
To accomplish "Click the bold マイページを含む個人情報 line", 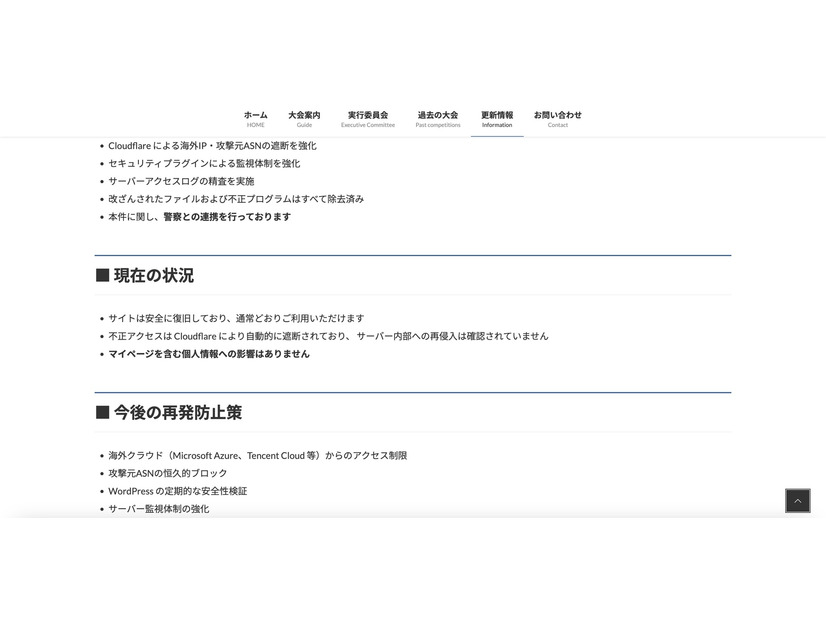I will click(209, 354).
